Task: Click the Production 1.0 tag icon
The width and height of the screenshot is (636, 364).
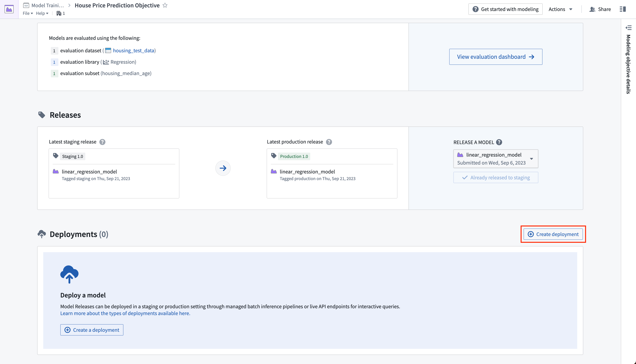Action: (273, 156)
